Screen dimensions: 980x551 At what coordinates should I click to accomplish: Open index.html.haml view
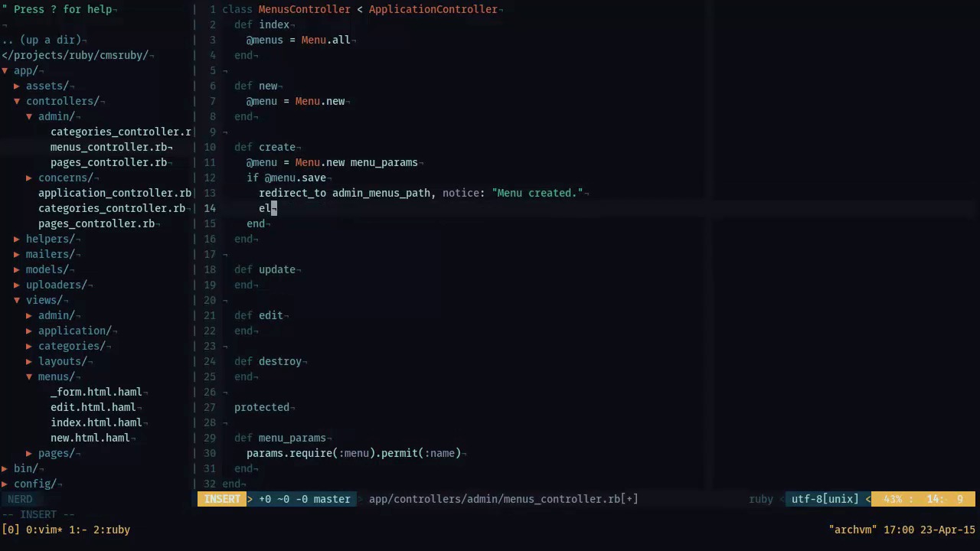96,422
